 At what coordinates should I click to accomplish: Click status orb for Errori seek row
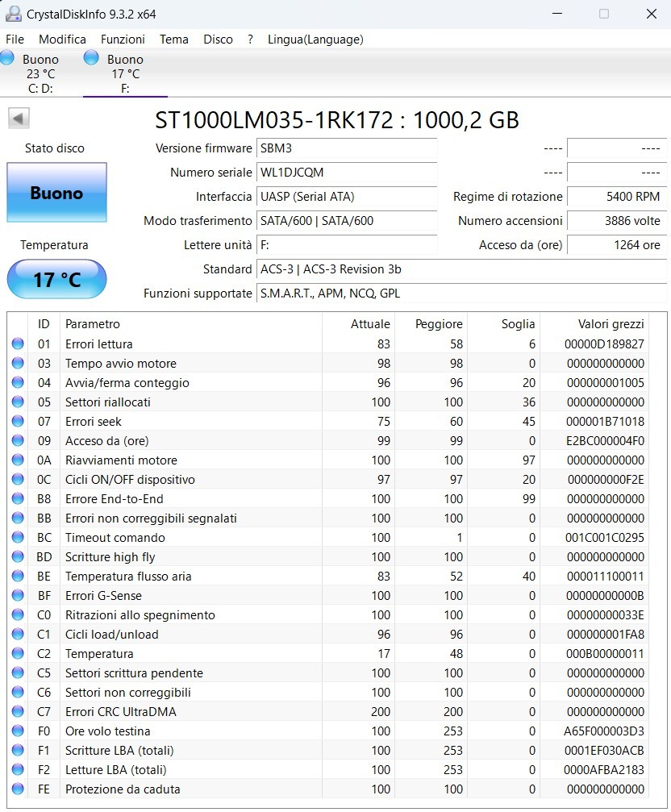coord(18,421)
